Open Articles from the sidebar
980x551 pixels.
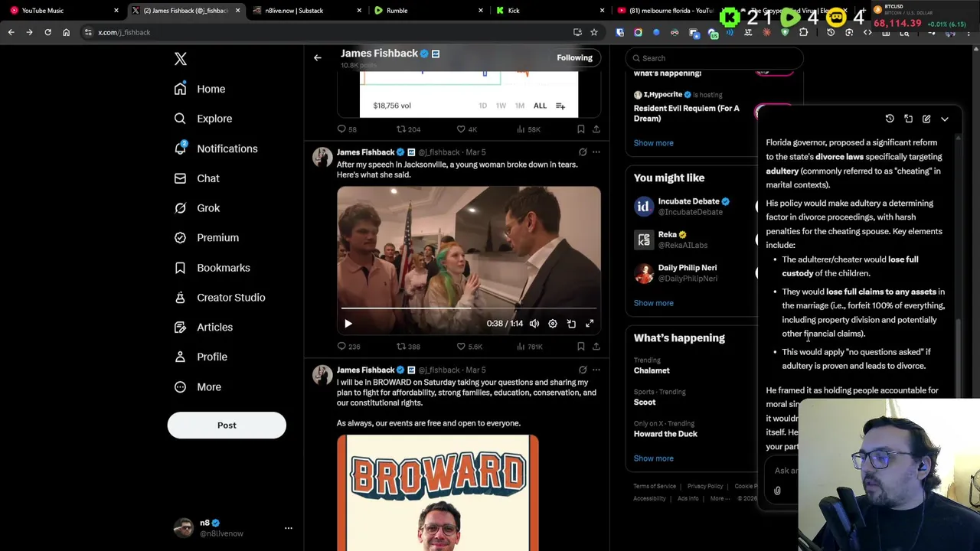tap(203, 328)
